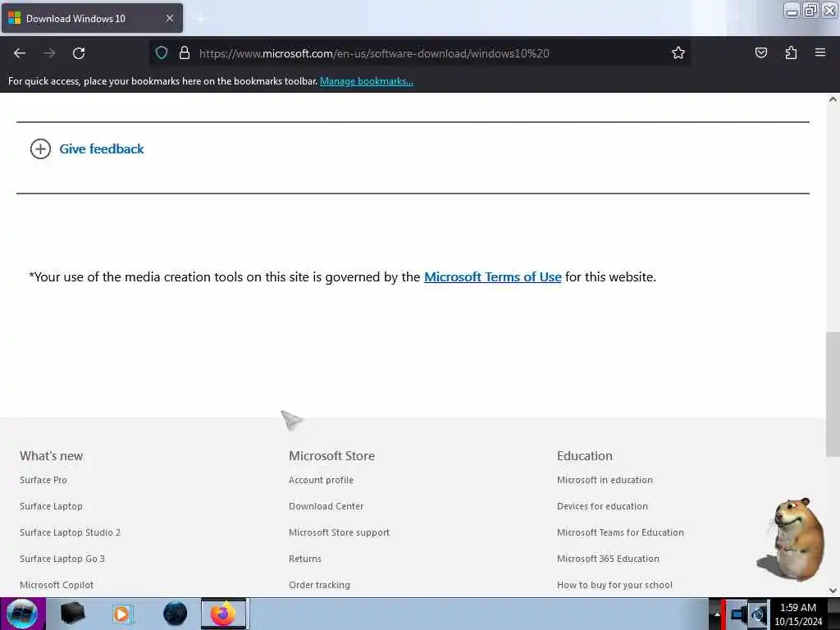Viewport: 840px width, 630px height.
Task: Click the forward navigation arrow
Action: point(49,53)
